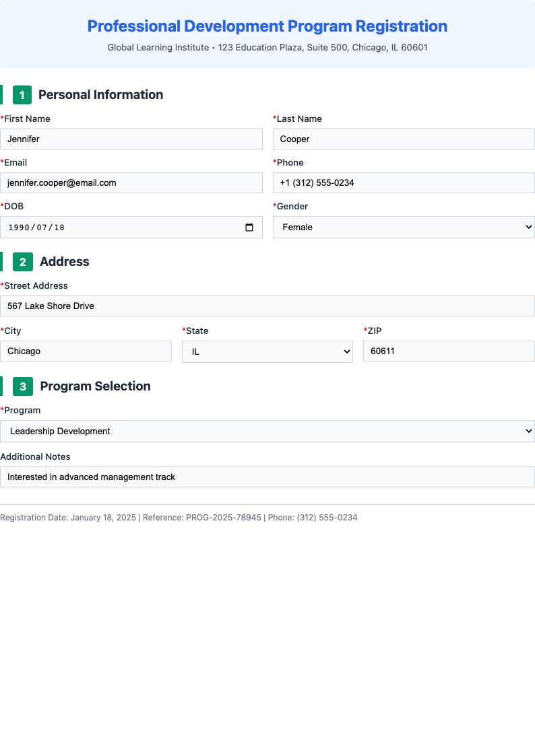Click the Street Address field

(267, 306)
